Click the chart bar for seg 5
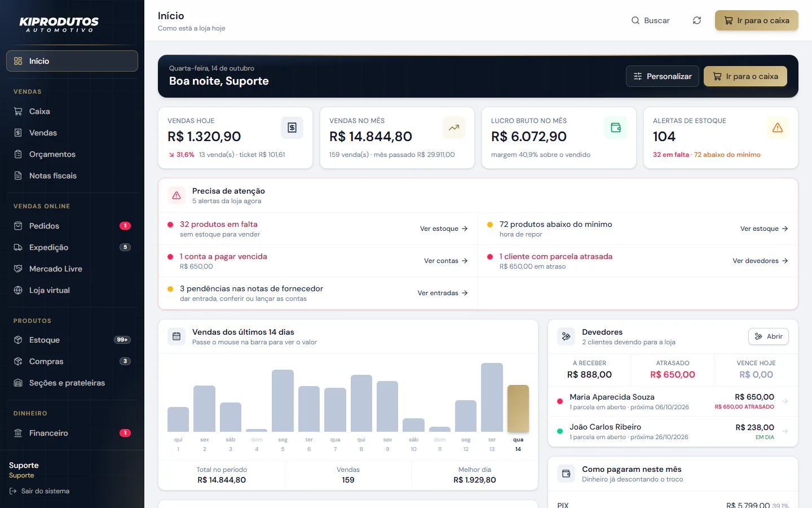The width and height of the screenshot is (812, 508). coord(283,401)
